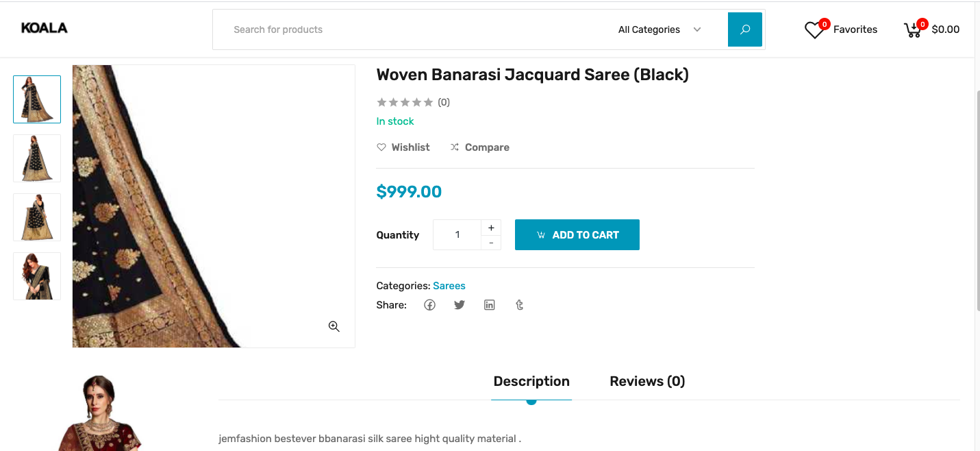This screenshot has height=451, width=980.
Task: Open the Sarees category link
Action: point(449,286)
